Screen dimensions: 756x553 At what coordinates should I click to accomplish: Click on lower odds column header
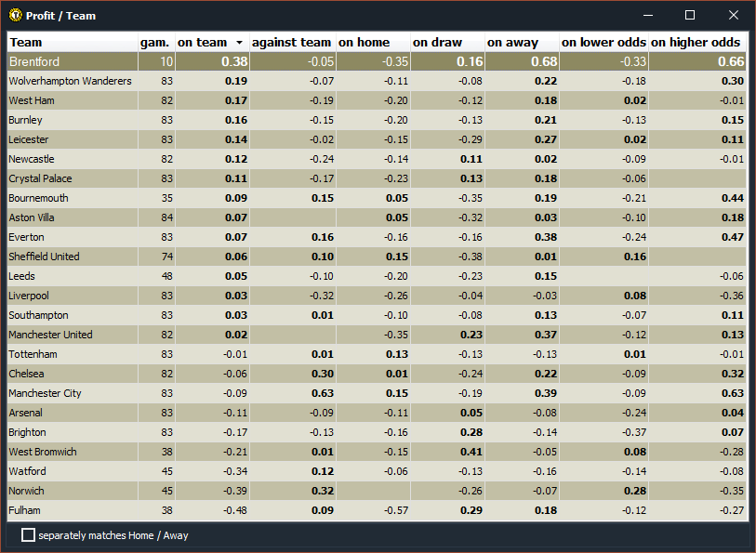pyautogui.click(x=603, y=43)
